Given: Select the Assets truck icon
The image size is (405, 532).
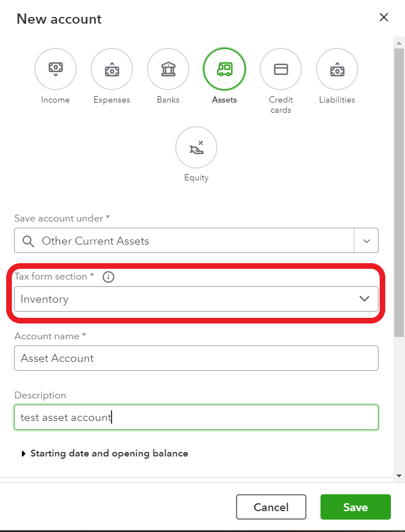Looking at the screenshot, I should click(x=224, y=69).
